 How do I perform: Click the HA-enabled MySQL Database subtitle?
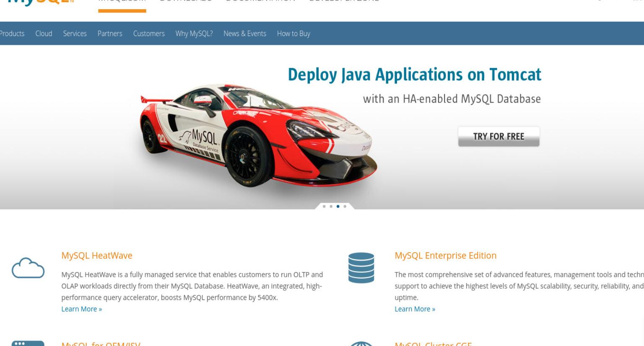click(452, 99)
